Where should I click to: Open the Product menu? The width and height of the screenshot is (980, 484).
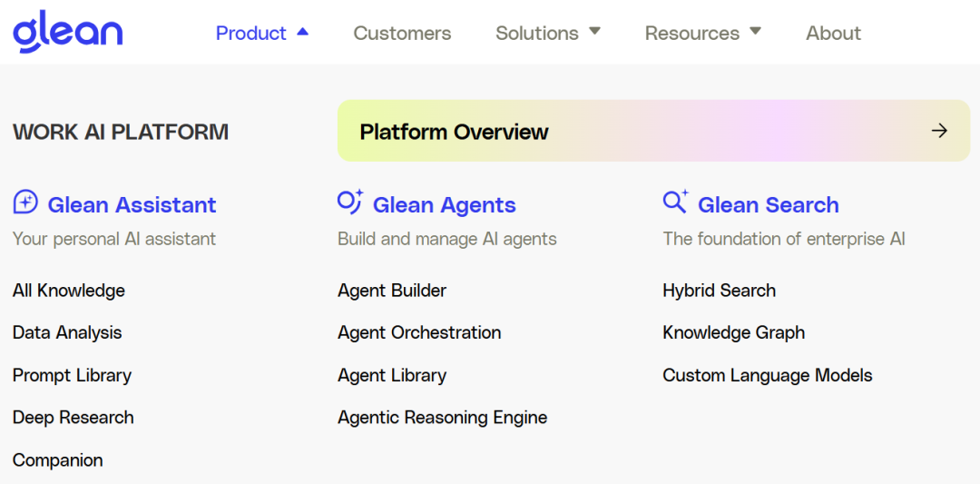pyautogui.click(x=251, y=33)
